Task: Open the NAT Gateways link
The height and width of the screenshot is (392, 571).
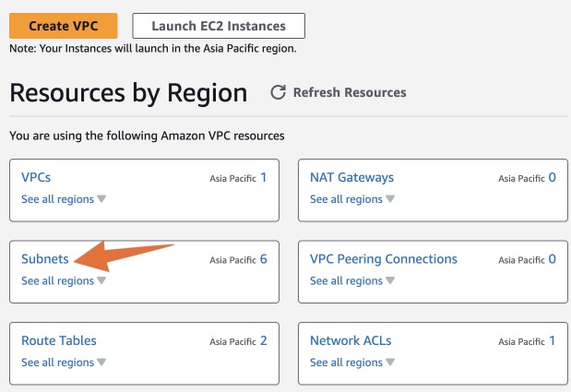Action: (x=351, y=177)
